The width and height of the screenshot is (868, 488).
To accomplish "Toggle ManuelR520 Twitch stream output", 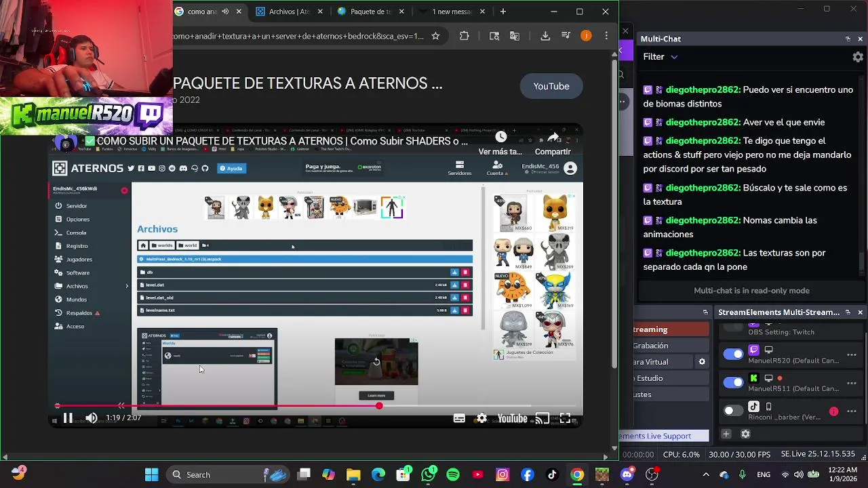I will pos(733,354).
